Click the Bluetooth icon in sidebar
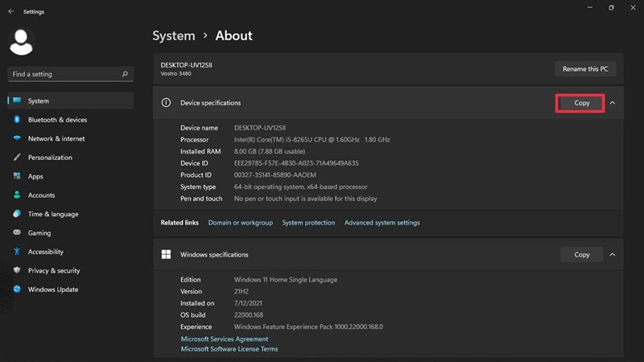644x362 pixels. click(x=17, y=119)
